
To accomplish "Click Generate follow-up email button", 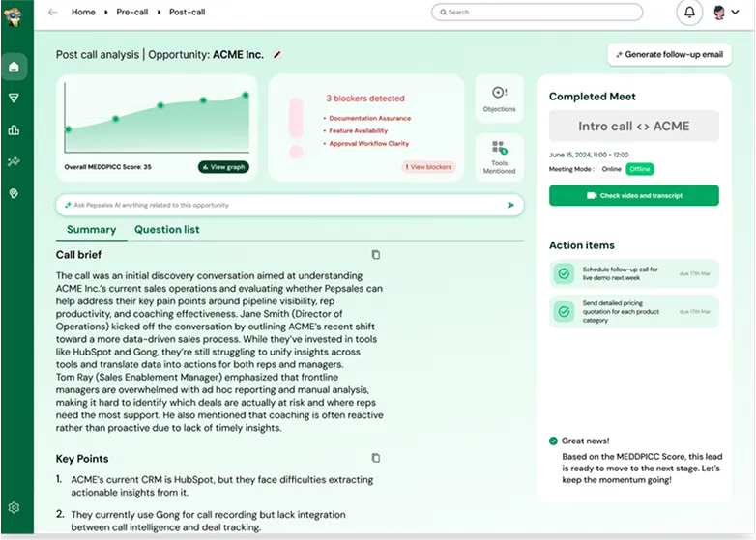I will pos(669,54).
